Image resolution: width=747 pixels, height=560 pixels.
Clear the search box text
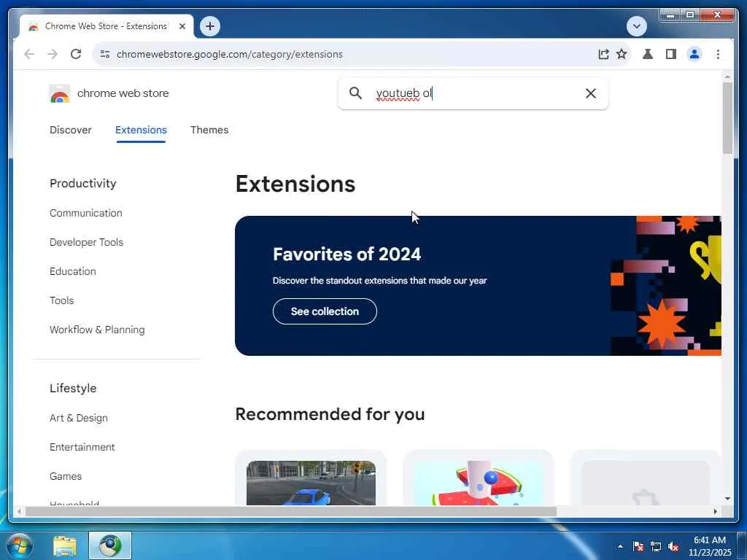(591, 93)
